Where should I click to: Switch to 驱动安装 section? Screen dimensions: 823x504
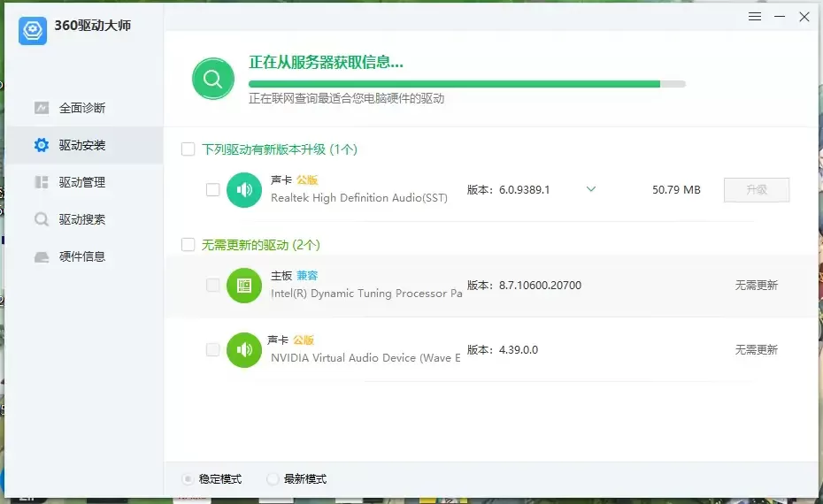[84, 145]
